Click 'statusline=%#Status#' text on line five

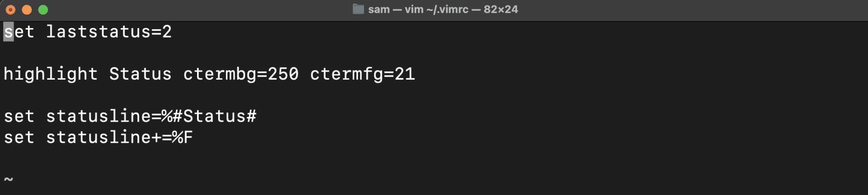pyautogui.click(x=151, y=116)
